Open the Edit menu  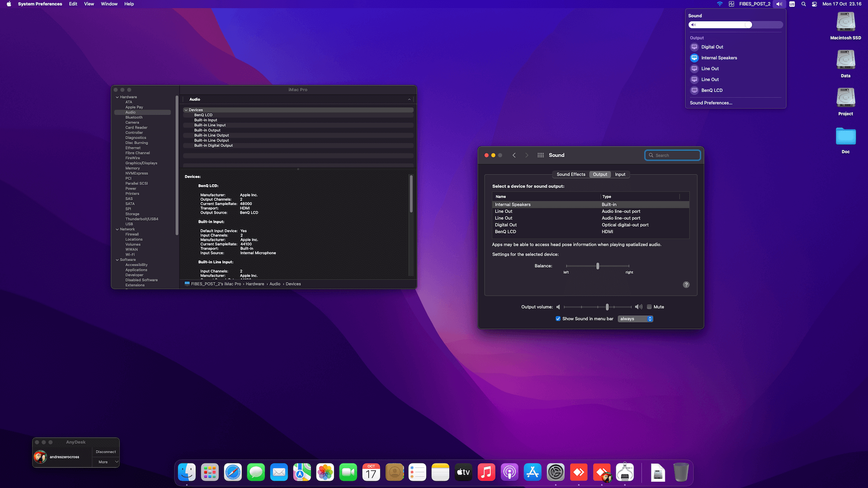[x=73, y=4]
